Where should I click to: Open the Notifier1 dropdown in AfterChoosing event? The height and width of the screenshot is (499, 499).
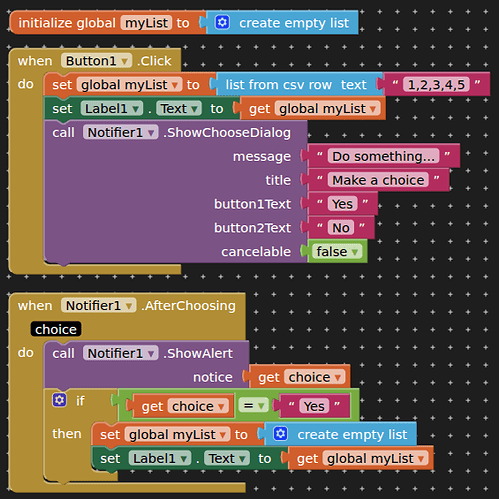98,306
